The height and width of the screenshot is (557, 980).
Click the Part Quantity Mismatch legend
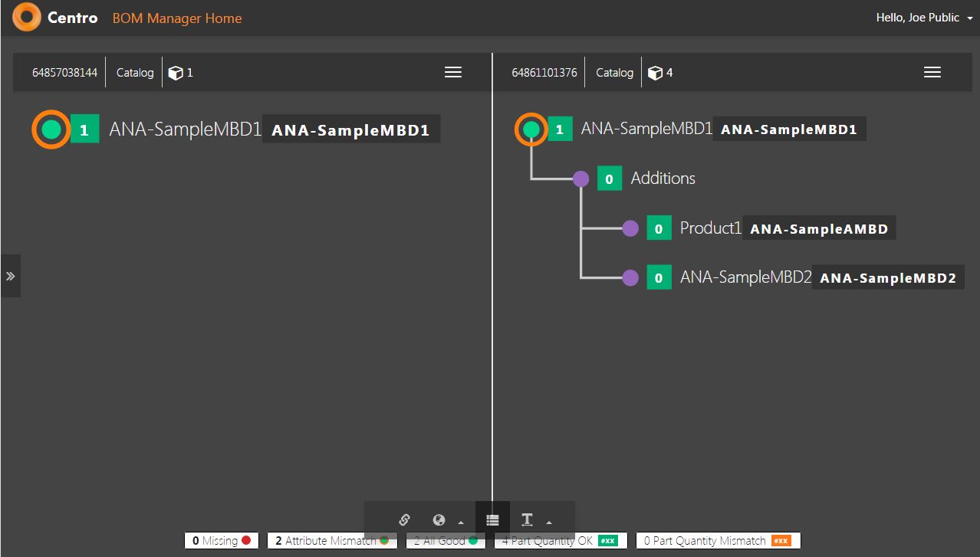pos(718,541)
